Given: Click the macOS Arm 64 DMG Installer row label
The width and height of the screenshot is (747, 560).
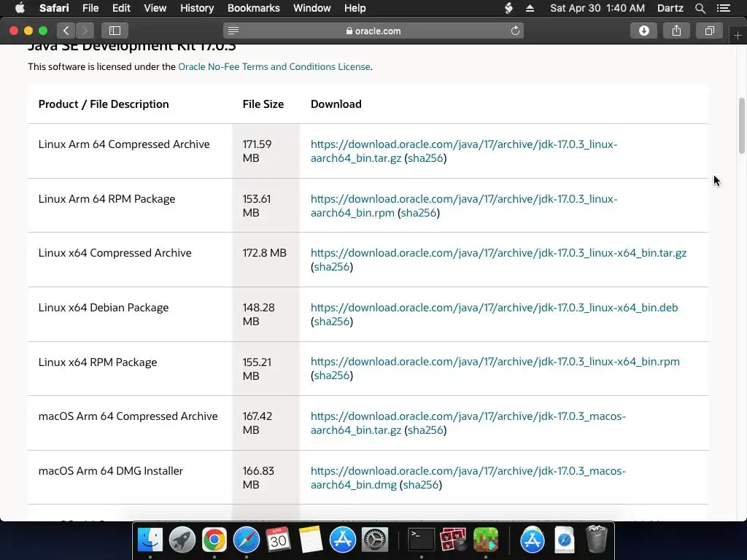Looking at the screenshot, I should coord(111,471).
